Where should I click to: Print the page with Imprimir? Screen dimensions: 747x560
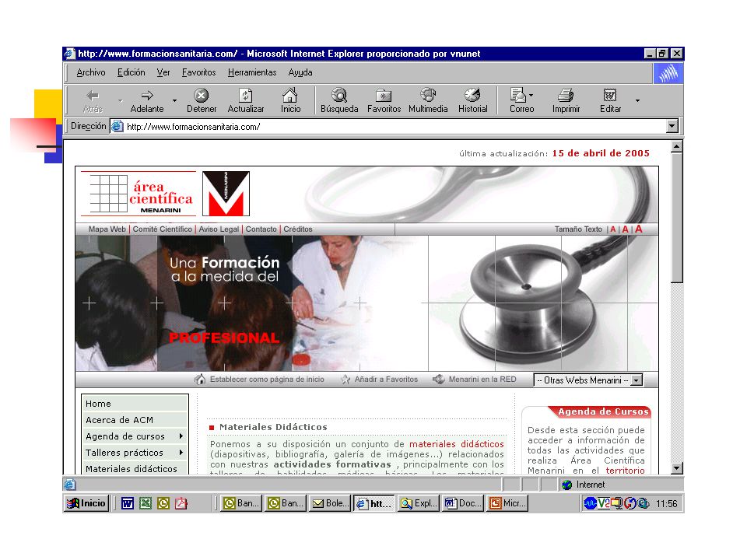[566, 101]
